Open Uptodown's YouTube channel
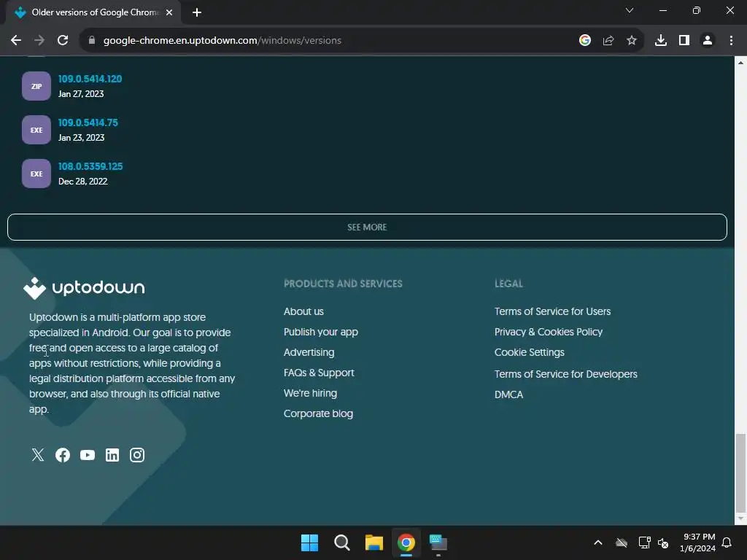The image size is (747, 560). pyautogui.click(x=88, y=455)
